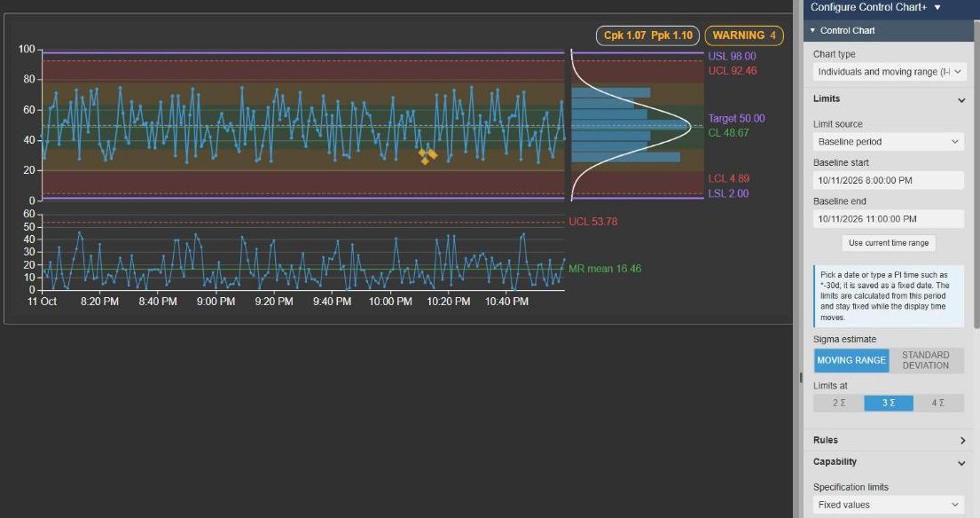Click the orange diamond warning markers
Screen dimensions: 980x518
click(427, 155)
